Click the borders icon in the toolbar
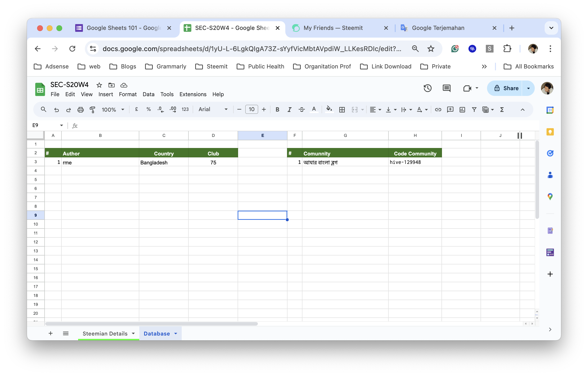 [x=342, y=110]
